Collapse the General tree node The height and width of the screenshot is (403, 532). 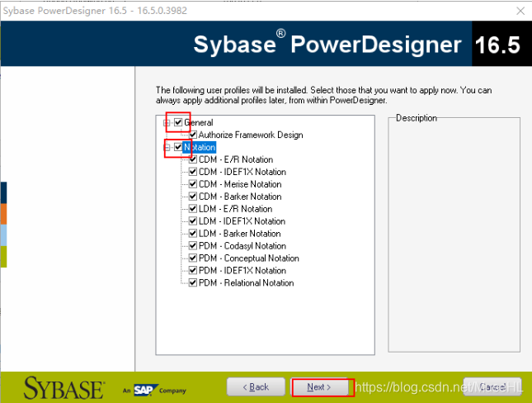click(167, 123)
